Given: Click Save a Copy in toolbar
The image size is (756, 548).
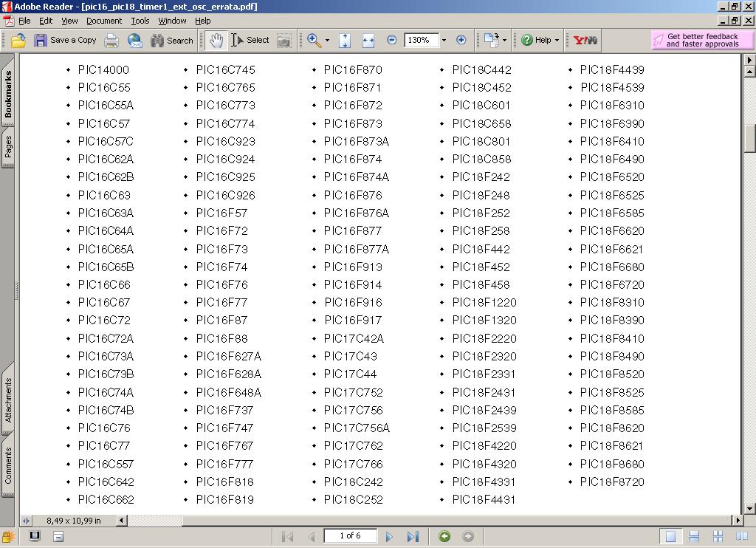Looking at the screenshot, I should (x=65, y=40).
